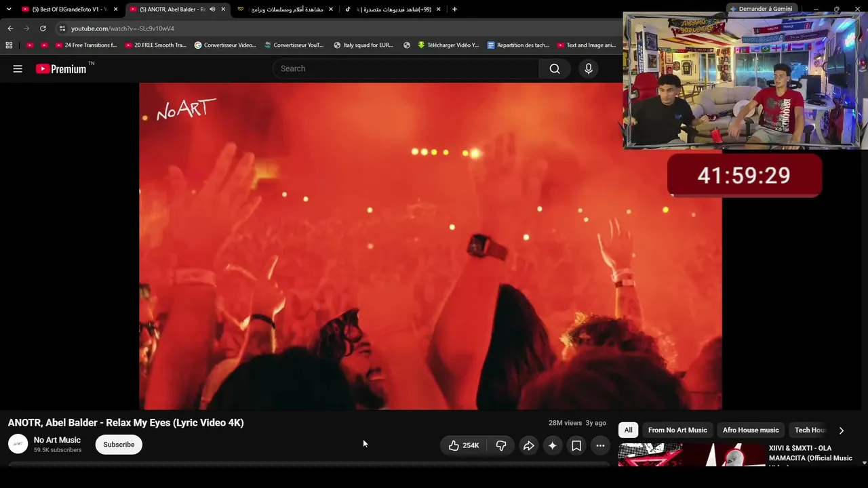Open the 24 Free Transitions bookmark
The height and width of the screenshot is (488, 868).
coord(86,45)
